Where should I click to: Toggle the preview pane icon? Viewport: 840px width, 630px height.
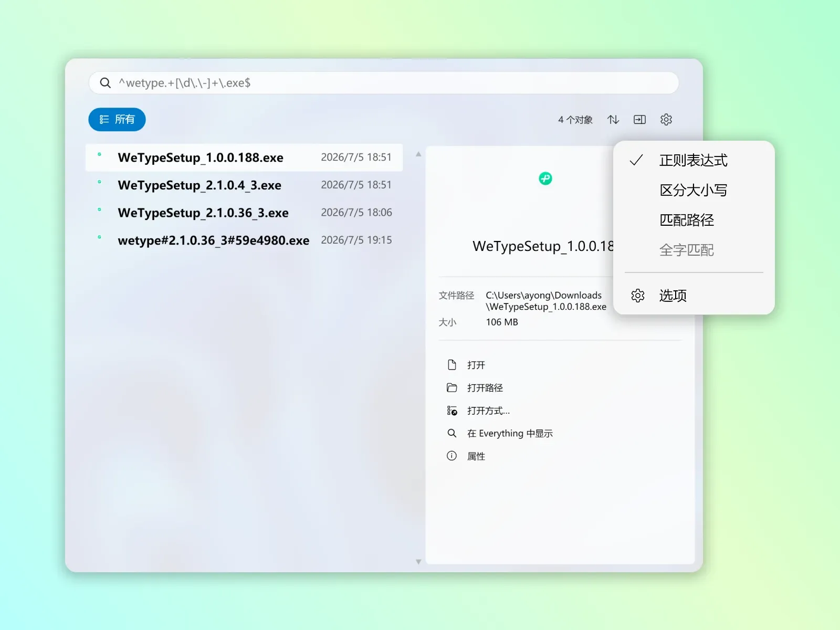pyautogui.click(x=639, y=120)
